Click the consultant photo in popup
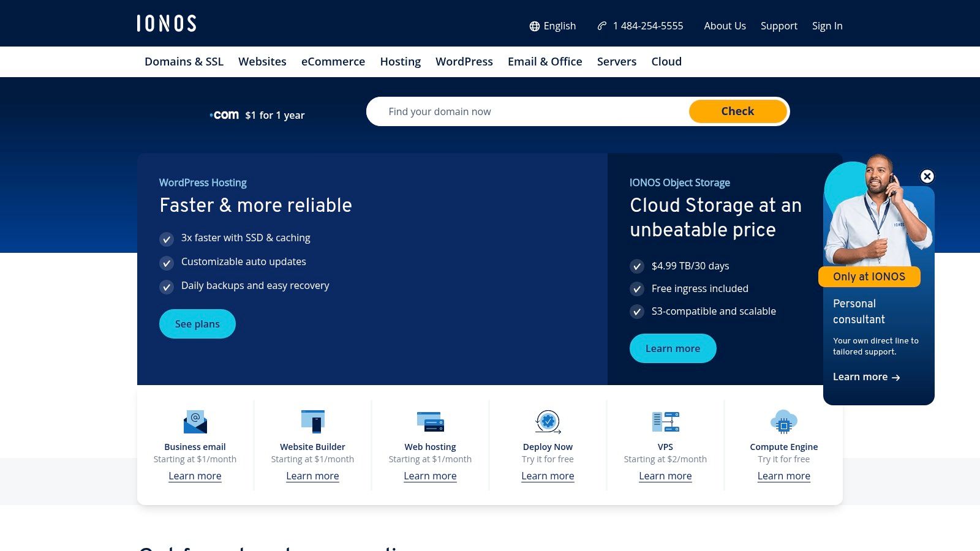980x551 pixels. 878,210
